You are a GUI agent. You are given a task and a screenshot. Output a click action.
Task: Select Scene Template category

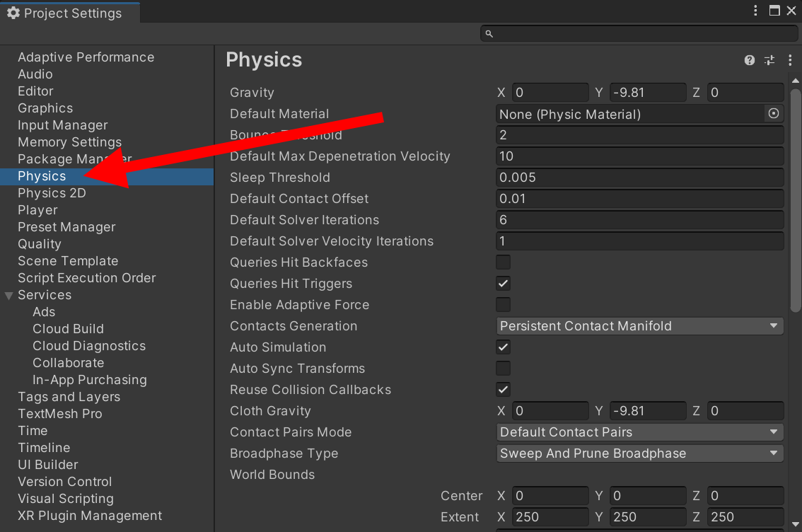68,261
